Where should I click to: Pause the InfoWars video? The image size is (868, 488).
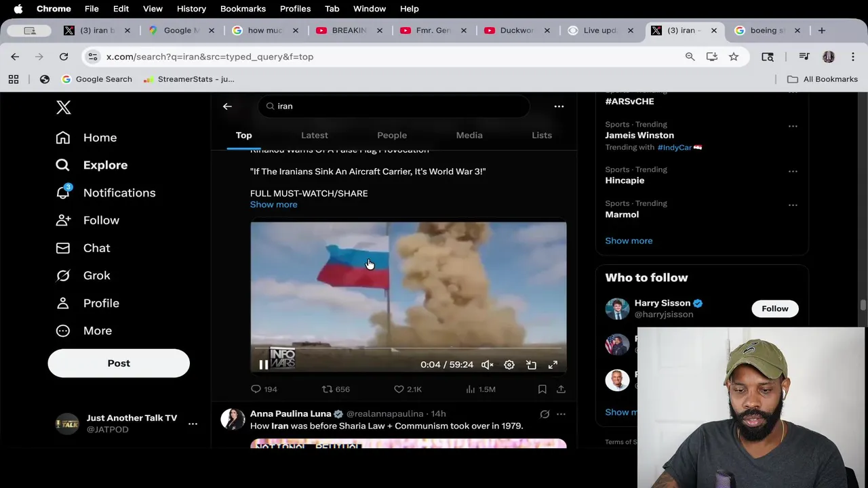coord(263,365)
